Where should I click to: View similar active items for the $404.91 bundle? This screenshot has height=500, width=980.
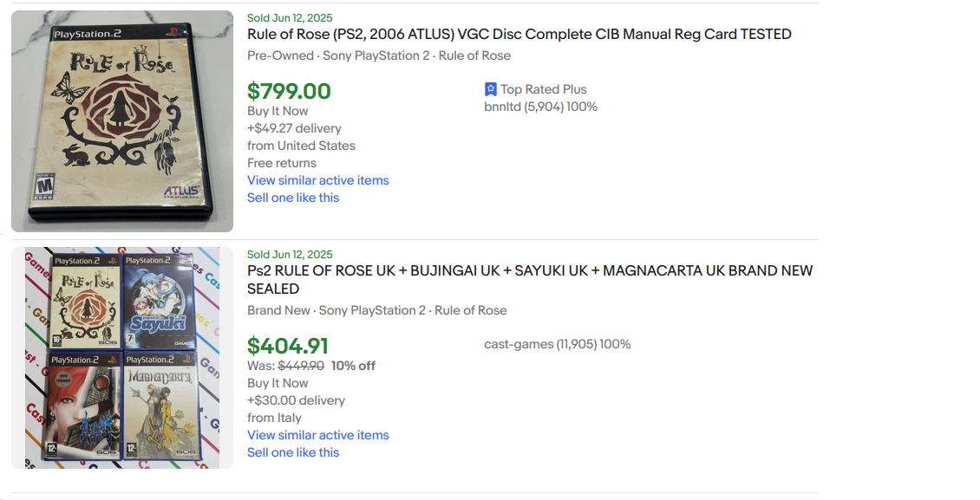pyautogui.click(x=317, y=435)
